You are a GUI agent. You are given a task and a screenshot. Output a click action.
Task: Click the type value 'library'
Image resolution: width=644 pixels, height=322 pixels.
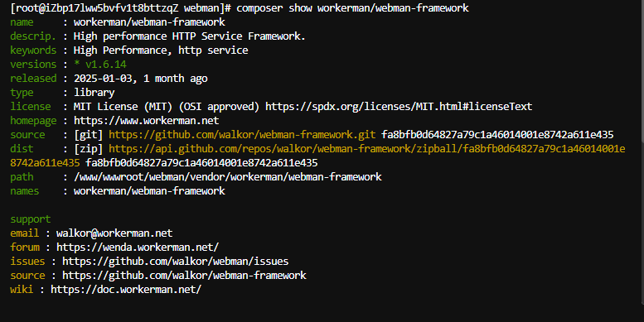click(x=94, y=92)
